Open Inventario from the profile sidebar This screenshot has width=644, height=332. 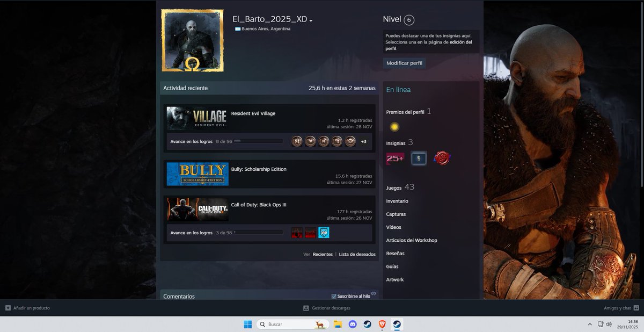coord(397,201)
